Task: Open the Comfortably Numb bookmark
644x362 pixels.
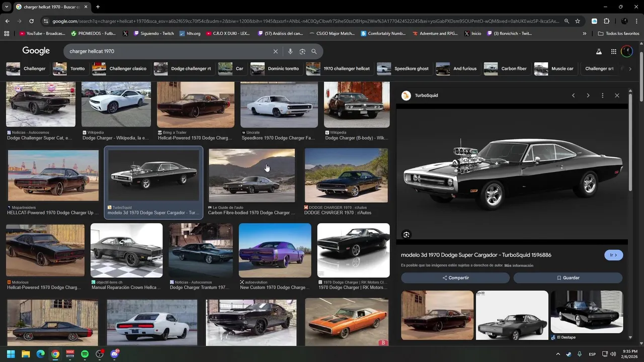Action: pyautogui.click(x=383, y=33)
